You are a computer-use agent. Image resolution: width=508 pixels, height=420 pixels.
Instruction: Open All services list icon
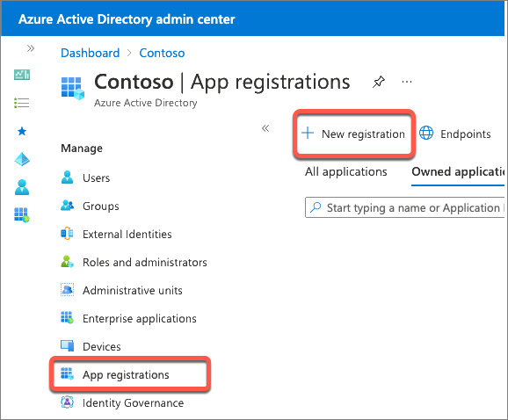click(22, 103)
